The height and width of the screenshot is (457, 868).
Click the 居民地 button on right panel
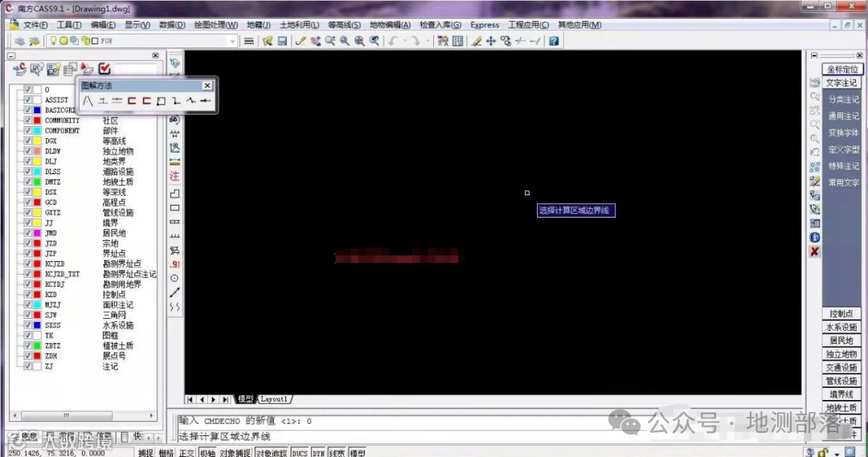tap(841, 341)
